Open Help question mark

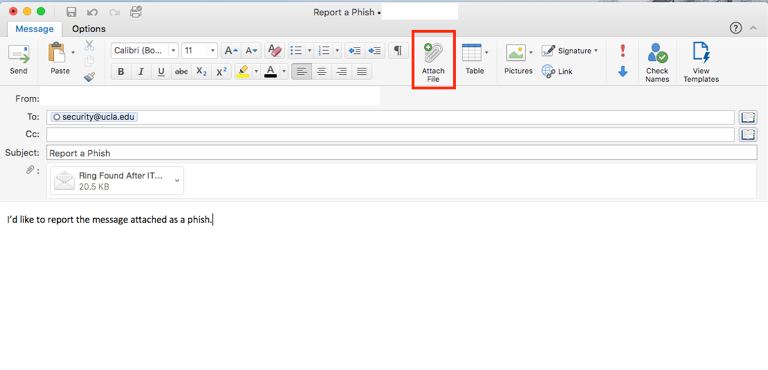736,28
